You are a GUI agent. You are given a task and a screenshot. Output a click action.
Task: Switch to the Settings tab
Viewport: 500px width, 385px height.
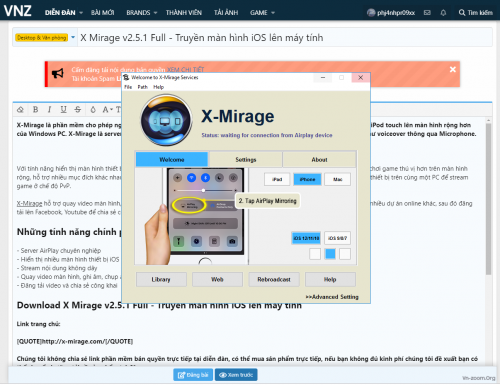click(246, 159)
